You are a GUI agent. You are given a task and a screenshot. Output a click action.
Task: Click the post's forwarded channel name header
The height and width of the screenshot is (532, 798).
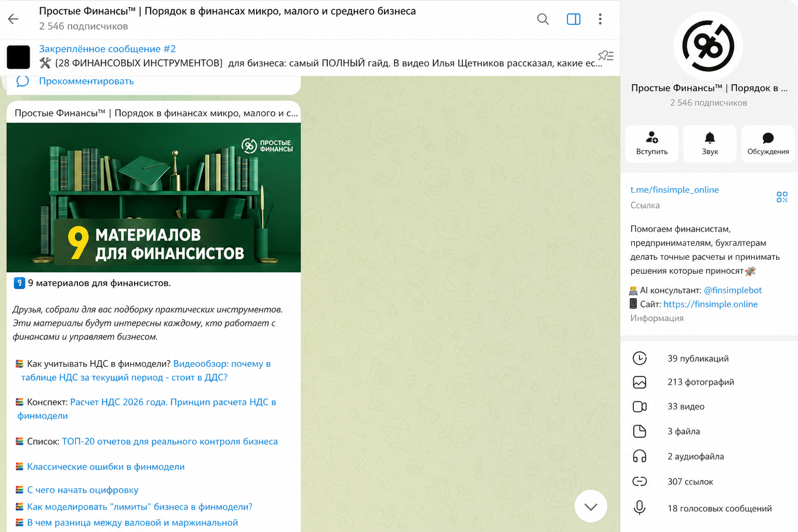[x=156, y=113]
